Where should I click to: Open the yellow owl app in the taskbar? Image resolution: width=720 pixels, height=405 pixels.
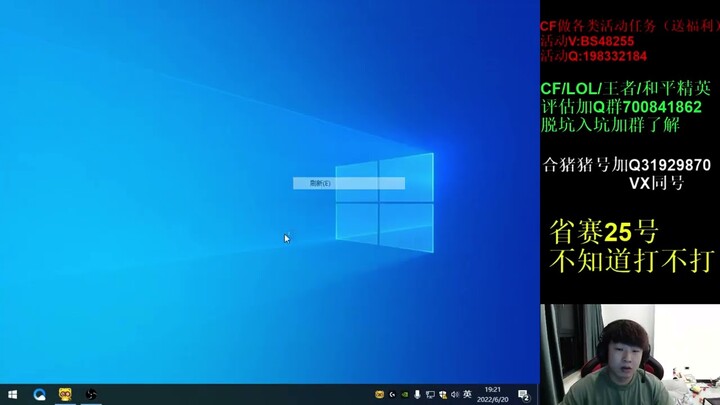click(x=65, y=394)
